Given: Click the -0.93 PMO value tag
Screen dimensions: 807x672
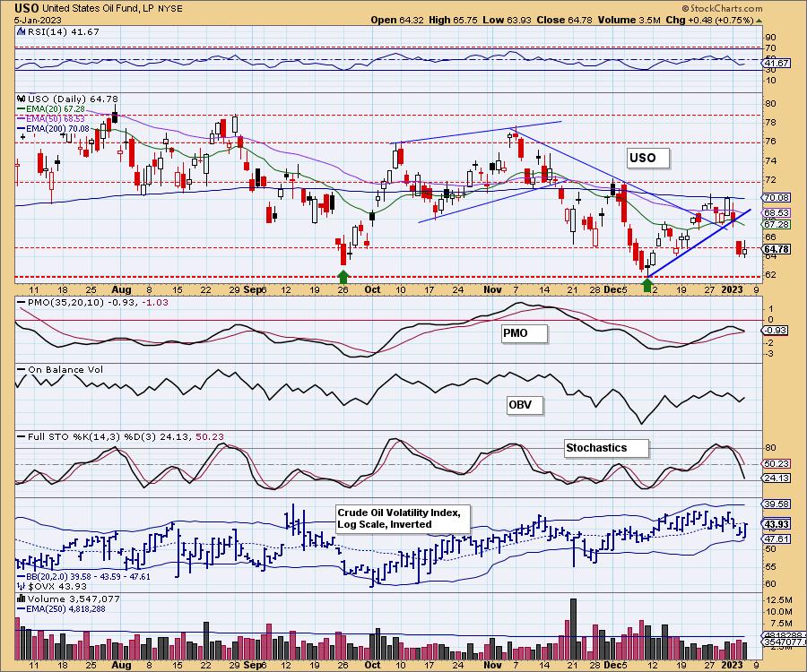Looking at the screenshot, I should pyautogui.click(x=776, y=330).
